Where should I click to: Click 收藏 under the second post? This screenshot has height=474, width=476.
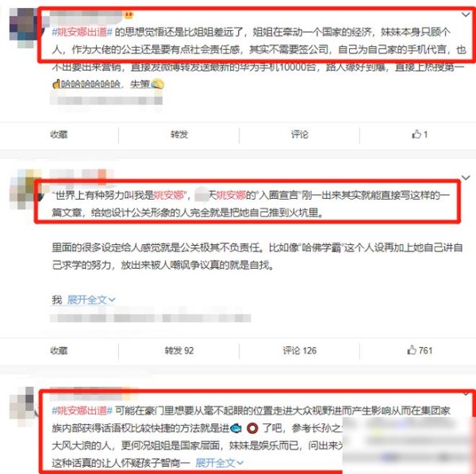click(x=59, y=350)
